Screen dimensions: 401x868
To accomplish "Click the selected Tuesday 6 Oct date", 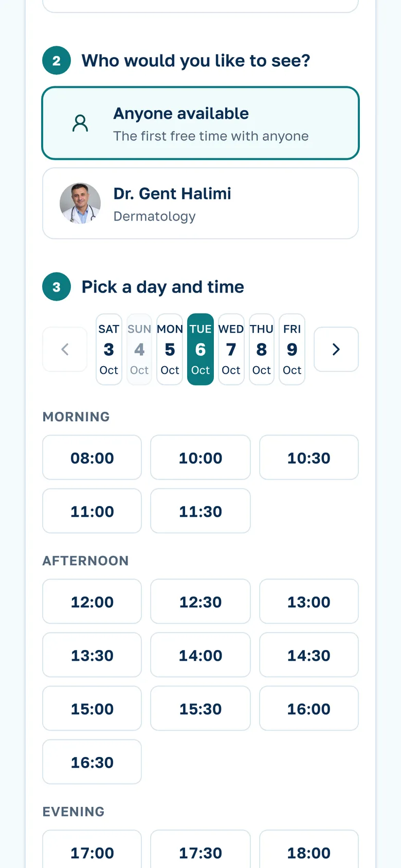I will pyautogui.click(x=200, y=349).
